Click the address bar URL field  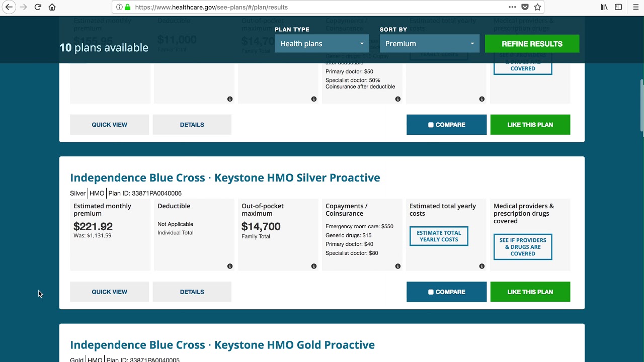pyautogui.click(x=302, y=7)
